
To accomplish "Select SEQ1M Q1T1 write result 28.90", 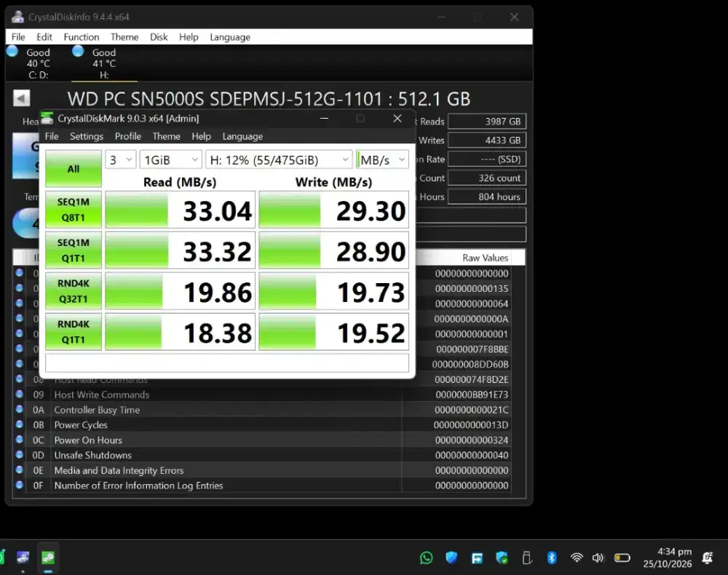I will point(334,250).
